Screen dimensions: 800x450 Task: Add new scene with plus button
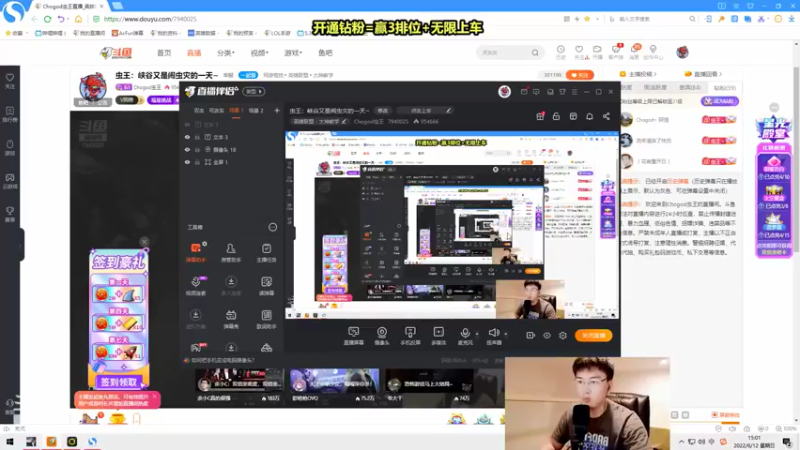277,111
